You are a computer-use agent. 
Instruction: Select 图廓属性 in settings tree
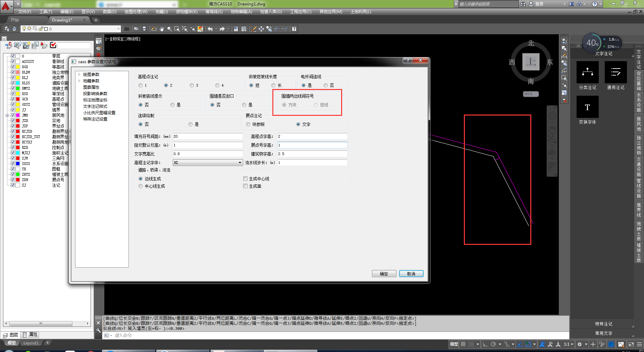tap(91, 87)
